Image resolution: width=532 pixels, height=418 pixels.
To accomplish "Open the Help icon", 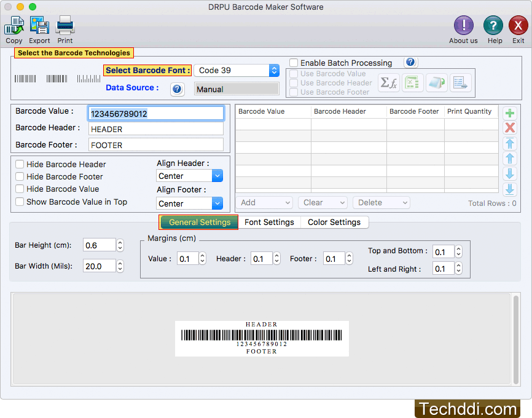I will point(493,25).
